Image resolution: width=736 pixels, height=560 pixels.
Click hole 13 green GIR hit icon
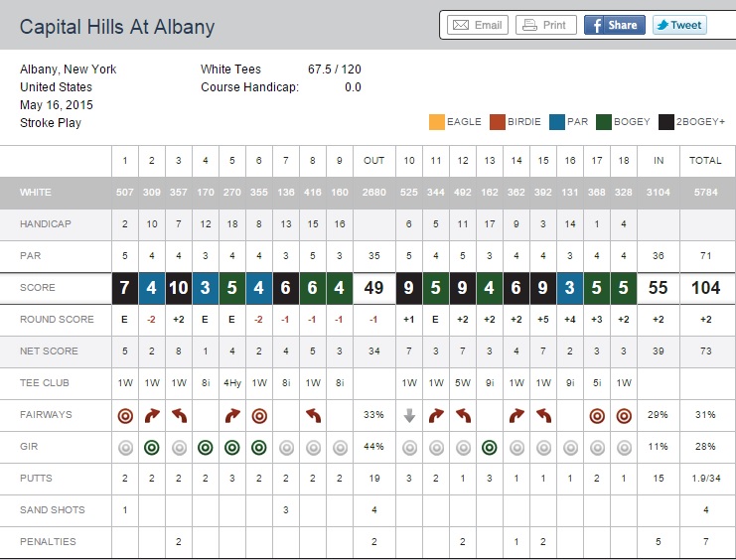pyautogui.click(x=489, y=448)
